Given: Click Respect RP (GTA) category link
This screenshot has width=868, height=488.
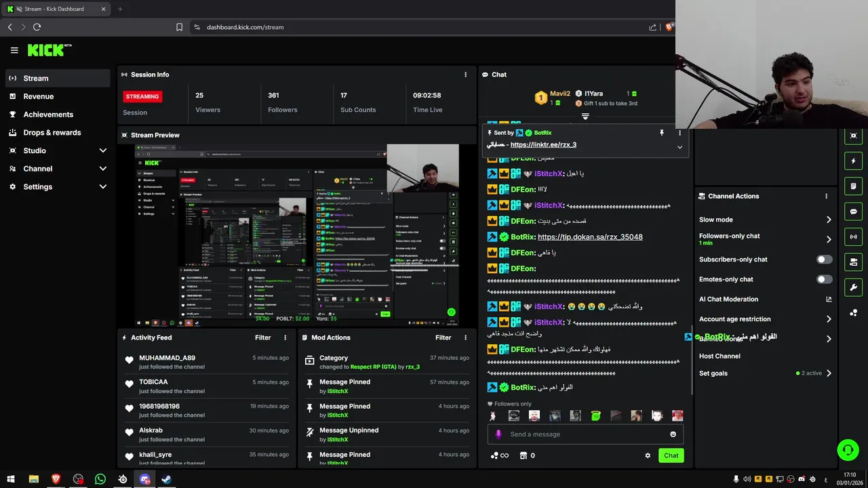Looking at the screenshot, I should pyautogui.click(x=372, y=367).
